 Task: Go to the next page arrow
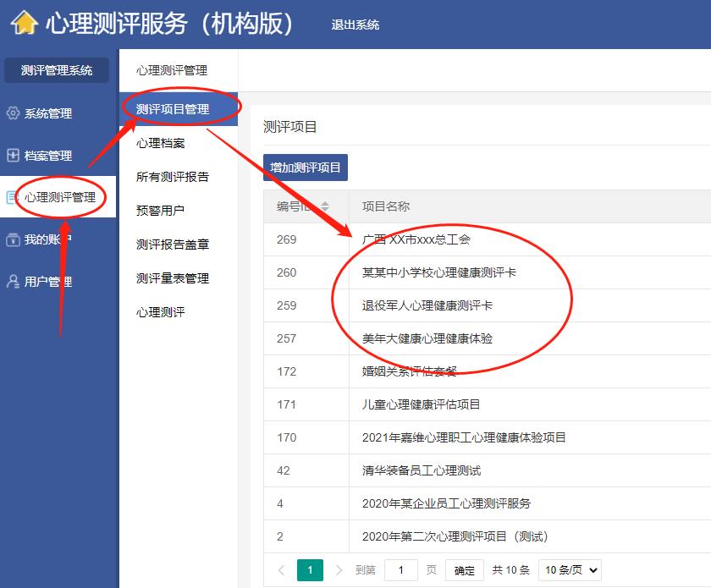tap(339, 570)
